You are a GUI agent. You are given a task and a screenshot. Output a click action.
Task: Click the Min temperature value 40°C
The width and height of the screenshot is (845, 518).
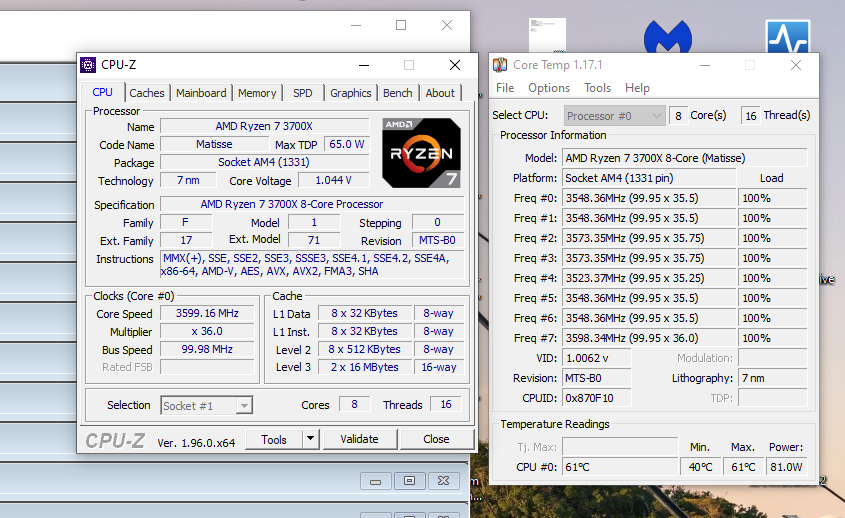(701, 467)
